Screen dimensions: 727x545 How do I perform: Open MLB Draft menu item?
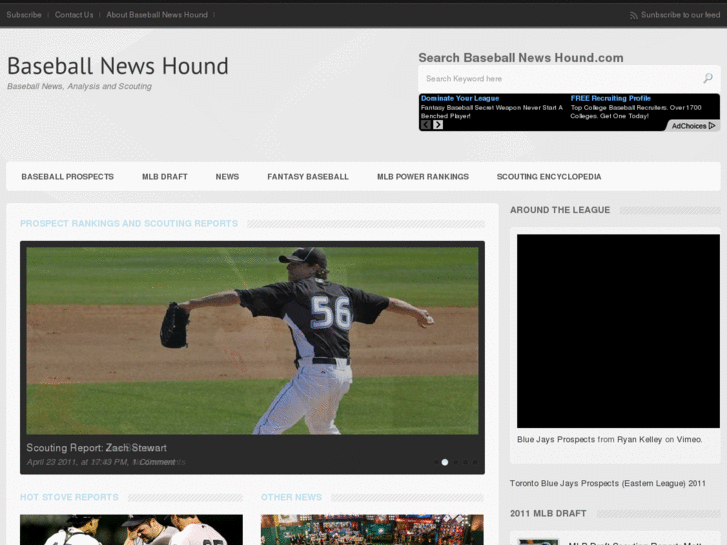(x=165, y=177)
